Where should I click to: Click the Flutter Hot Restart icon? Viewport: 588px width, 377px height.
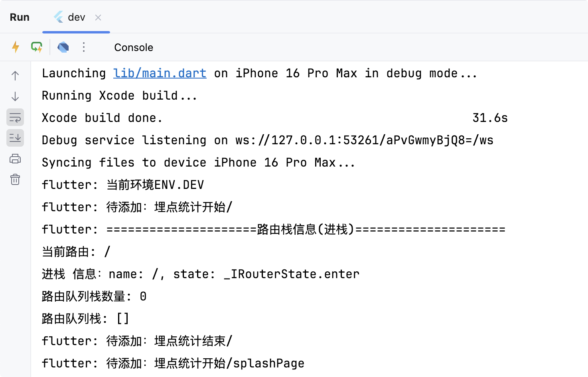click(37, 47)
